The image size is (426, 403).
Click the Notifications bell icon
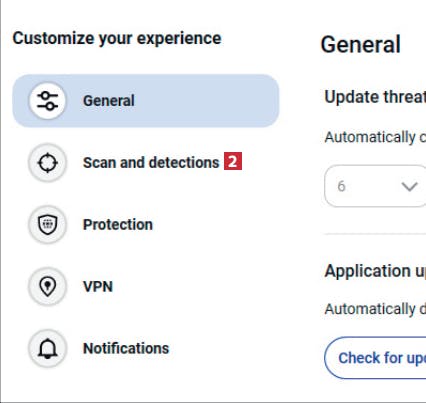pyautogui.click(x=48, y=348)
